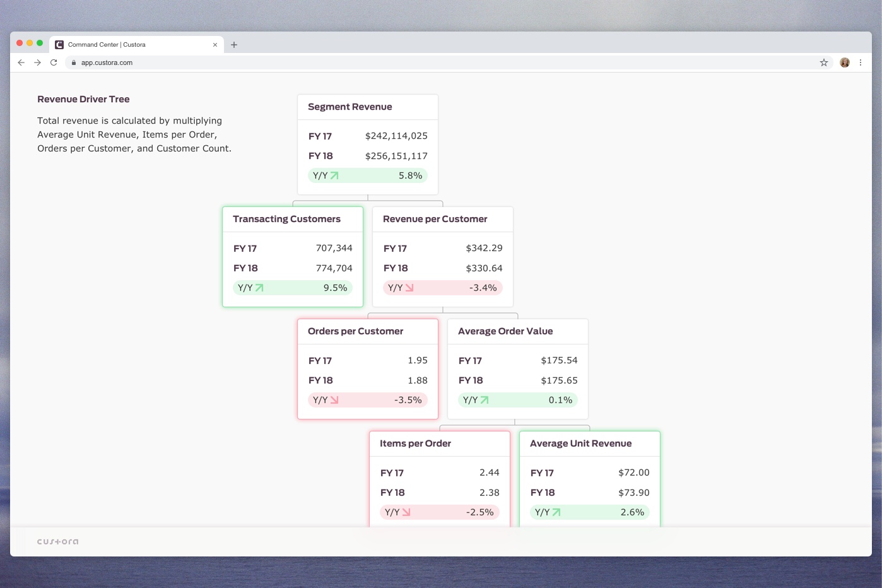The width and height of the screenshot is (882, 588).
Task: Click the 2.6% Average Unit Revenue change
Action: (x=632, y=512)
